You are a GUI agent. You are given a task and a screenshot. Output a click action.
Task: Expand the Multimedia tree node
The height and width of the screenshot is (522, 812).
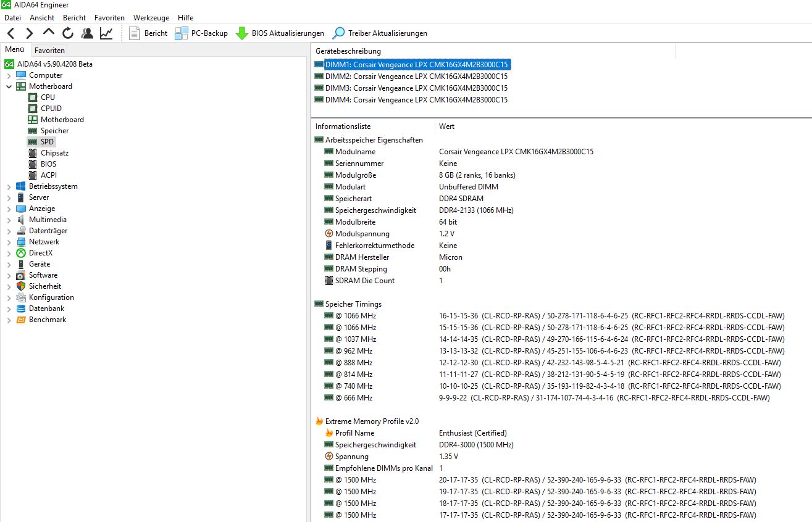tap(9, 220)
